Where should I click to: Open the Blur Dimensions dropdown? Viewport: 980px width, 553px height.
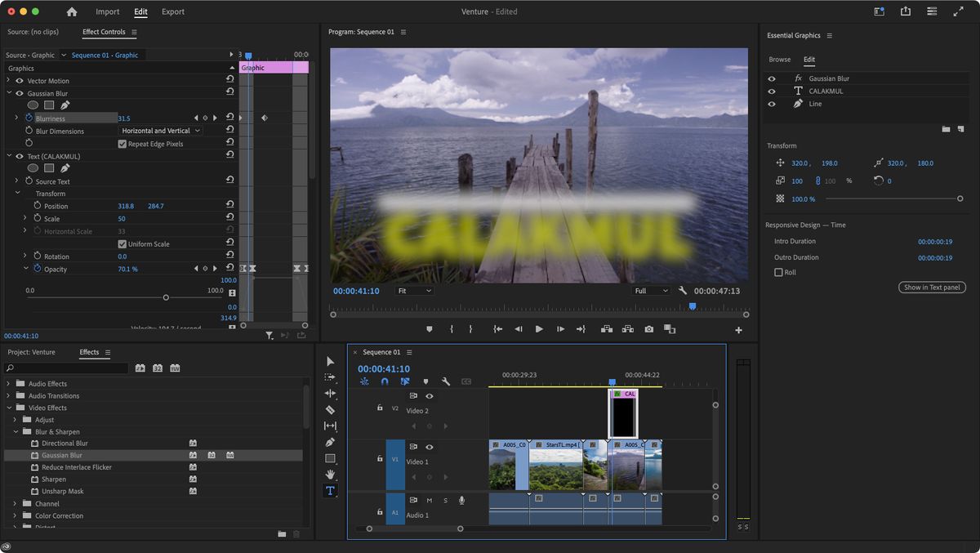click(160, 130)
